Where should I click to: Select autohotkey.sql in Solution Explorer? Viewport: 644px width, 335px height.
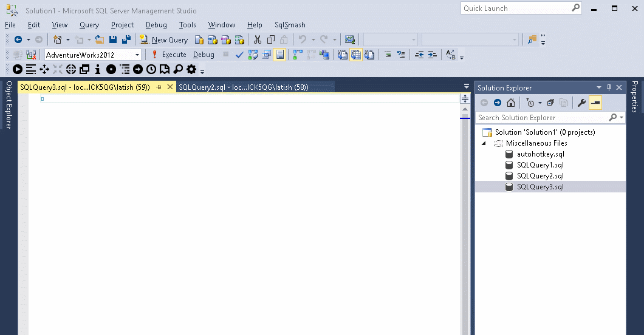pyautogui.click(x=541, y=154)
